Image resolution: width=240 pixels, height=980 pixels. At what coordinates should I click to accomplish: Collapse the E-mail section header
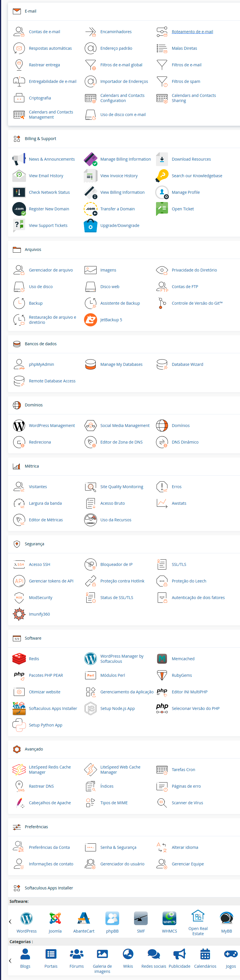30,11
